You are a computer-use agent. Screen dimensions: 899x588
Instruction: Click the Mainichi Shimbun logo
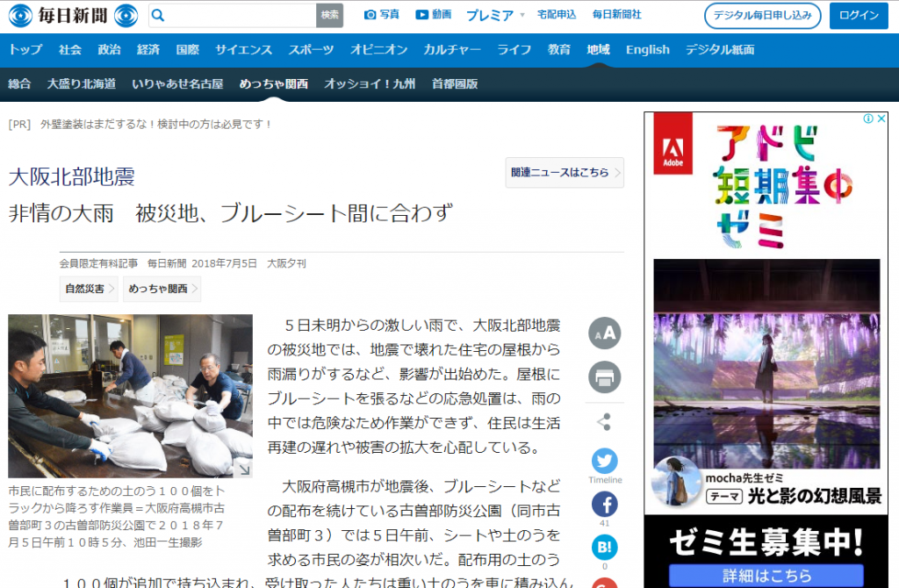(74, 15)
